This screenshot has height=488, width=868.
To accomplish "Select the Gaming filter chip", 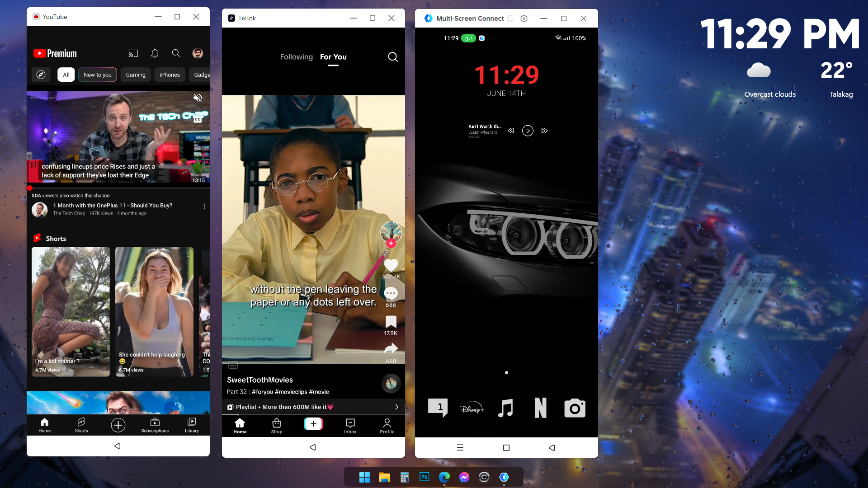I will tap(136, 75).
